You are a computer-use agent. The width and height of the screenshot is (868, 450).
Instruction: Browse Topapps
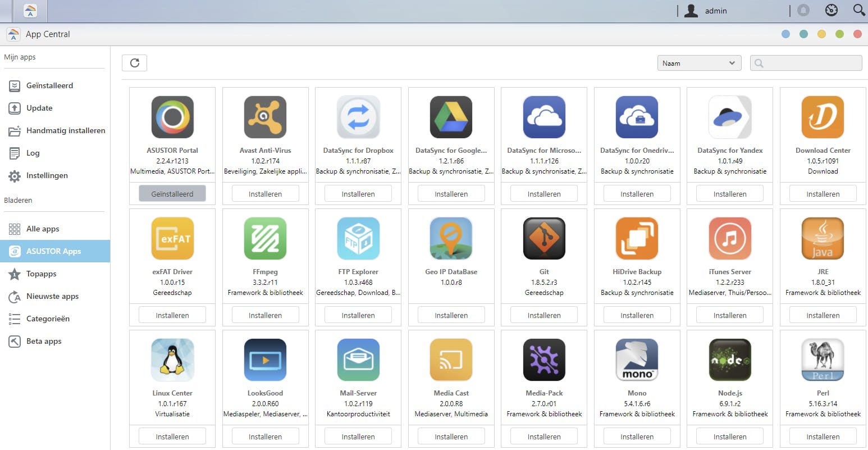coord(55,274)
